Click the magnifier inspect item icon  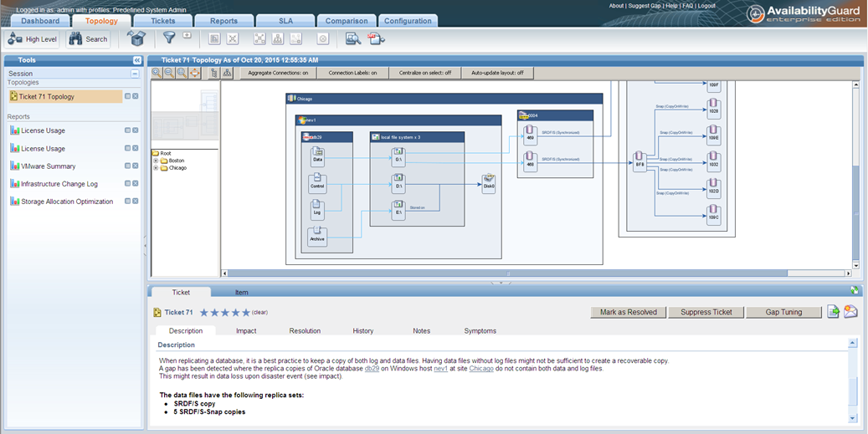click(353, 38)
